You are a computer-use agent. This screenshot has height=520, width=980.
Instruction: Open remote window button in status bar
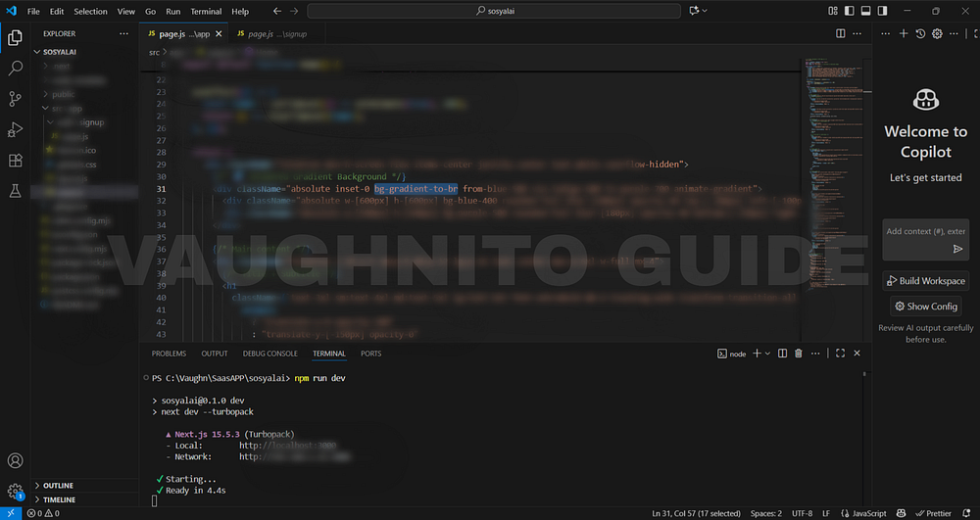[11, 513]
